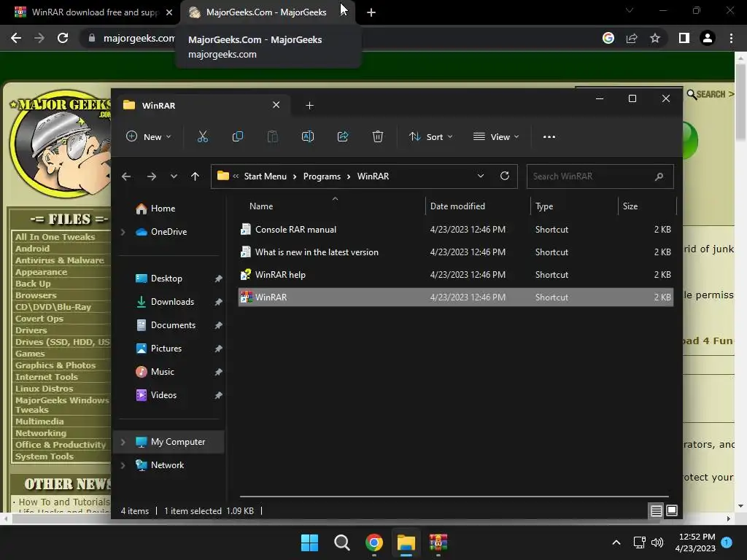Open taskbar Search magnifier

pos(341,542)
